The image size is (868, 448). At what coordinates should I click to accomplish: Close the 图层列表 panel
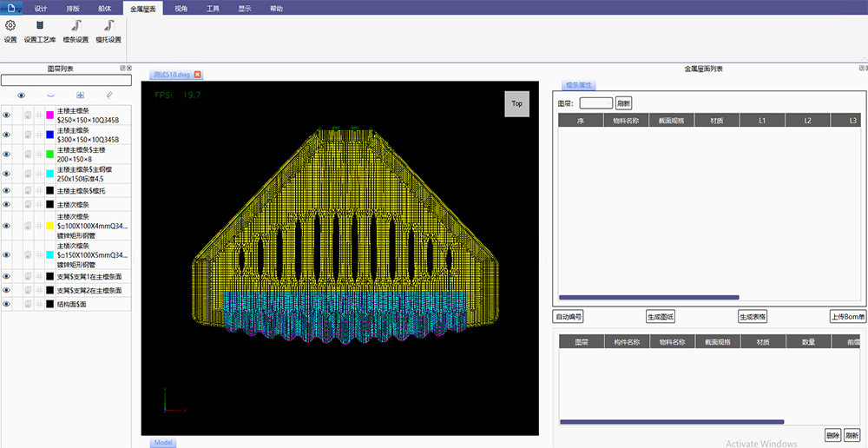pos(129,68)
